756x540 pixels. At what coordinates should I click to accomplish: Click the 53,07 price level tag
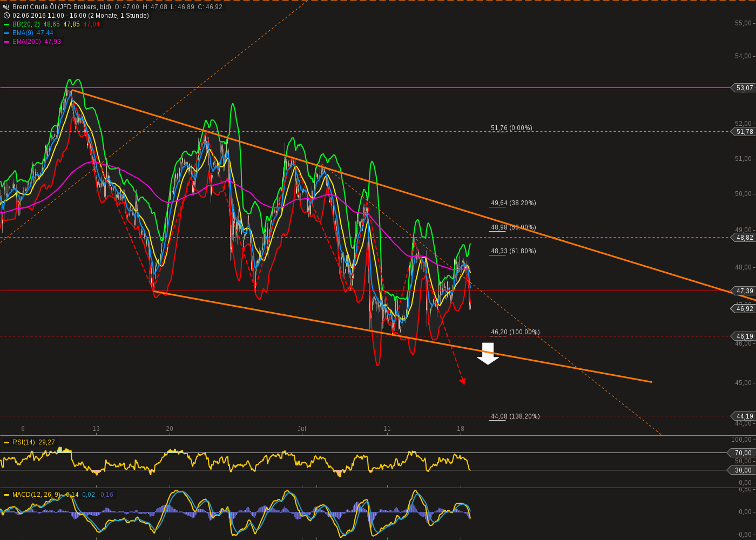click(x=743, y=88)
